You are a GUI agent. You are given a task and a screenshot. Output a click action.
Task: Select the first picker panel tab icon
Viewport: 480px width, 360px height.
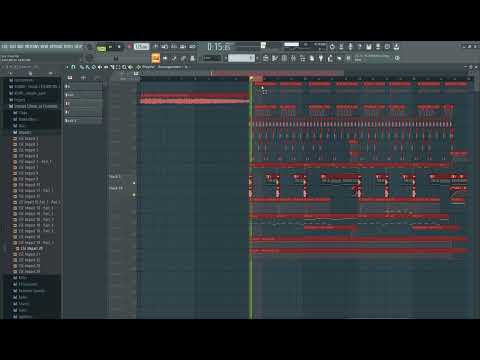click(x=70, y=78)
